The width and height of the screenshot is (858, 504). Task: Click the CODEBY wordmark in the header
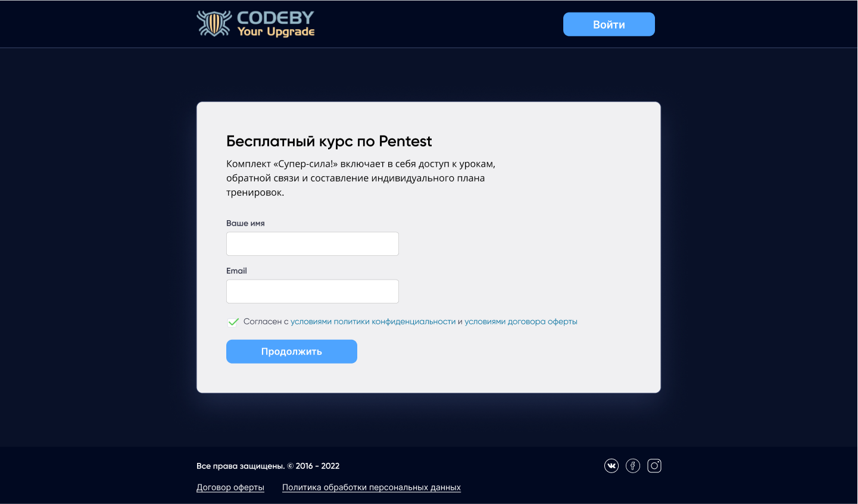[275, 18]
